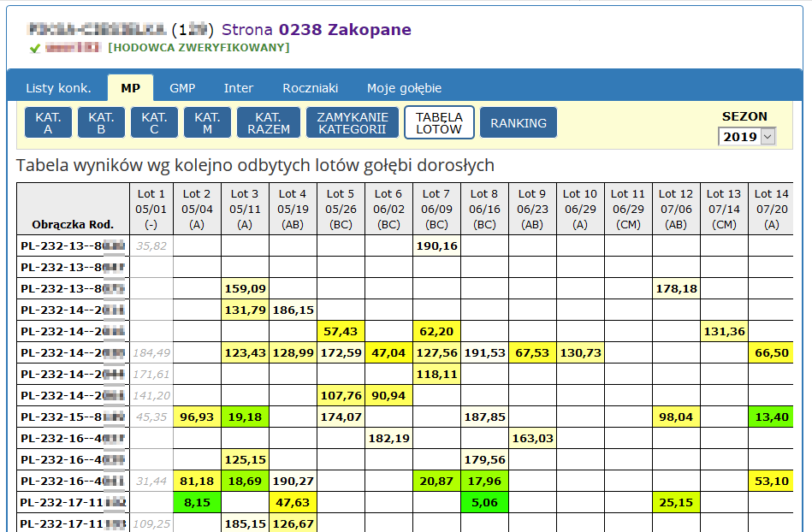Click the KAT. RAZEM button
812x532 pixels.
(269, 123)
